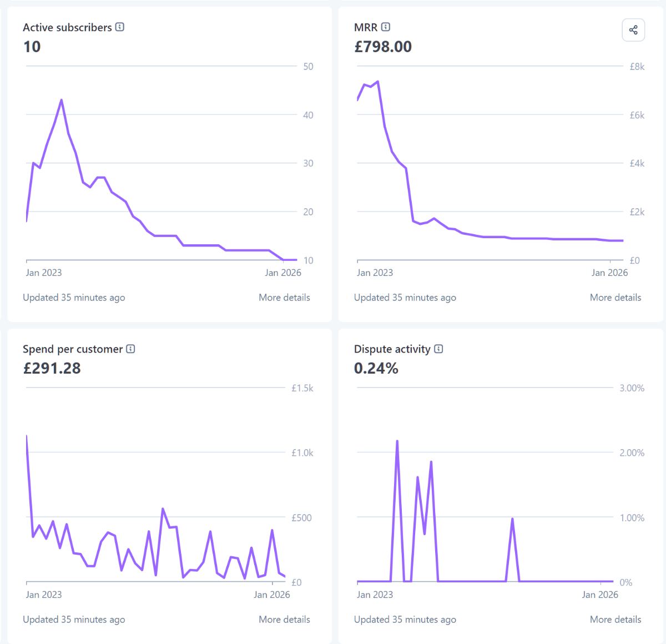666x644 pixels.
Task: View More details for Spend per customer
Action: pyautogui.click(x=284, y=620)
